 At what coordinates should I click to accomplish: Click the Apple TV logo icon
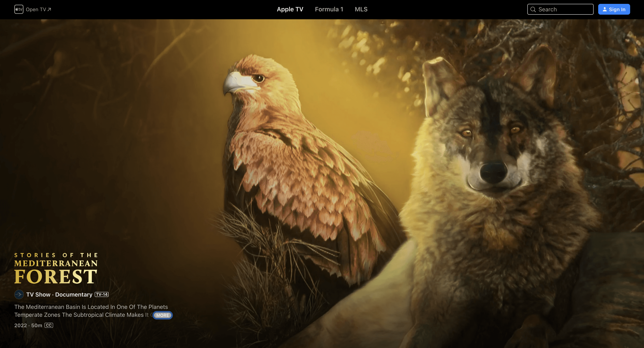click(19, 9)
